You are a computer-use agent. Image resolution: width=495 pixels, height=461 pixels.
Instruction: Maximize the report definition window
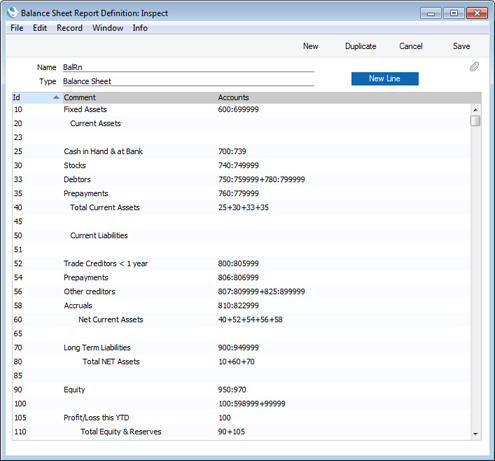click(454, 13)
